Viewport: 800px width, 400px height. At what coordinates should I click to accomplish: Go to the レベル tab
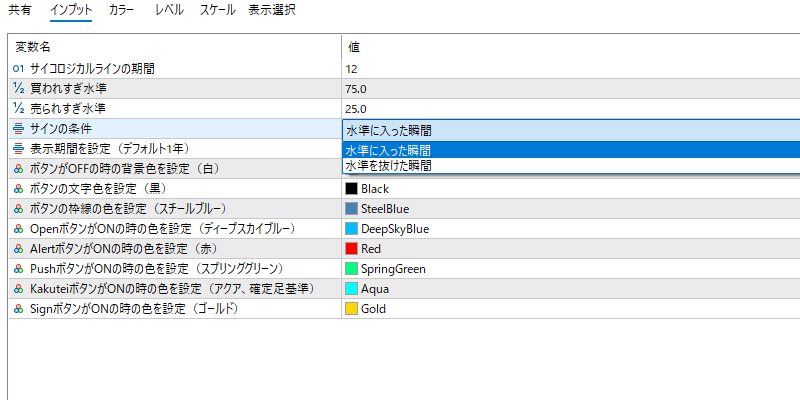169,10
